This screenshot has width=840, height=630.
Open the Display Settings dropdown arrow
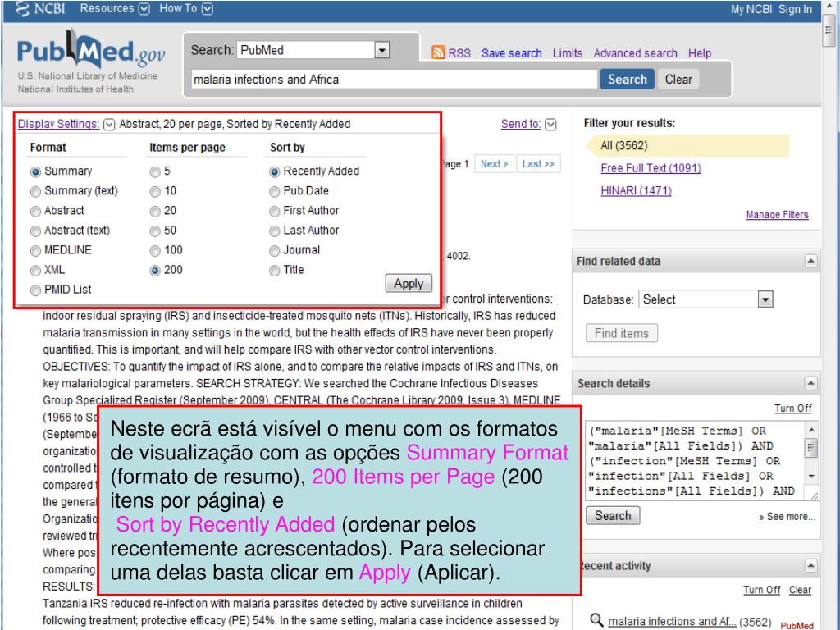pos(109,125)
